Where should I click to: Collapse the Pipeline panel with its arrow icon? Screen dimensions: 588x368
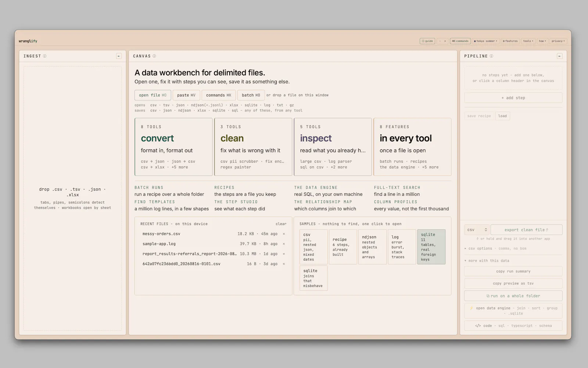tap(559, 56)
